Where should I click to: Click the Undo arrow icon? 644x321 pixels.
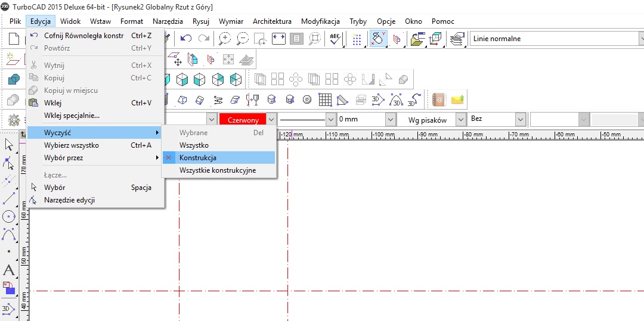coord(186,39)
